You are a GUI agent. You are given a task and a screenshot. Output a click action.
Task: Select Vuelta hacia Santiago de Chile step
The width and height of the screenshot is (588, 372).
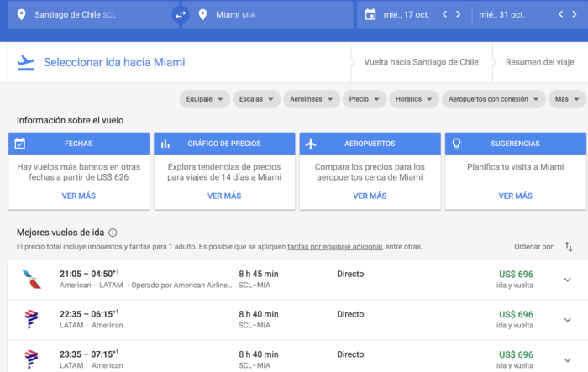(420, 63)
